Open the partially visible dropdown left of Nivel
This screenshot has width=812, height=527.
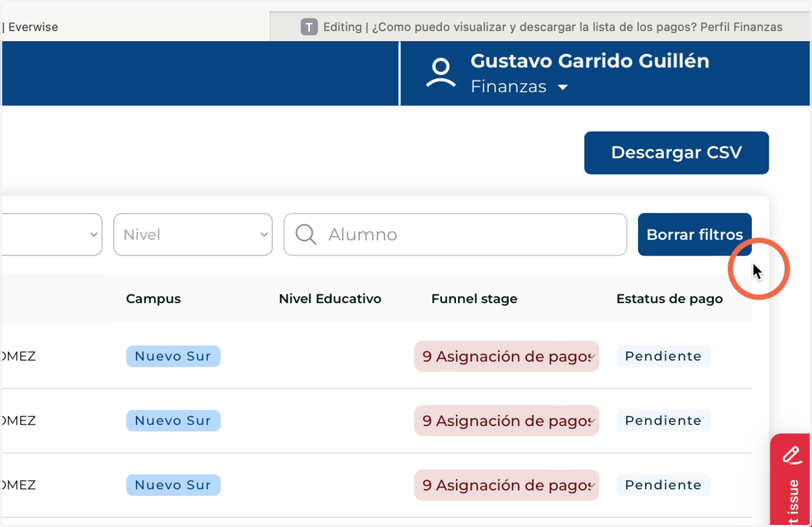tap(51, 235)
